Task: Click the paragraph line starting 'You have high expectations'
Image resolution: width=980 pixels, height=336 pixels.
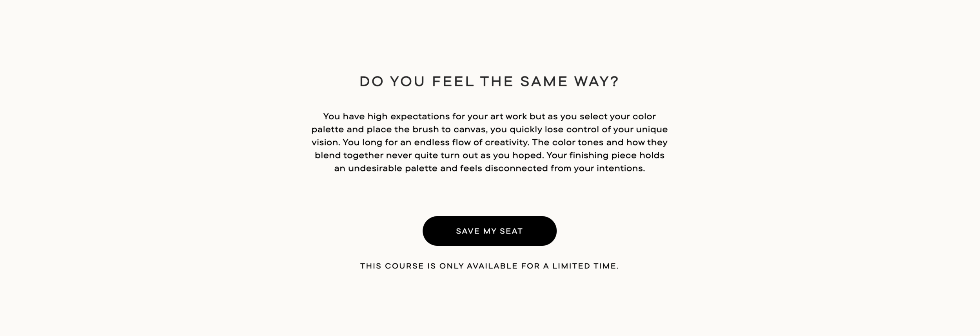Action: [x=489, y=117]
